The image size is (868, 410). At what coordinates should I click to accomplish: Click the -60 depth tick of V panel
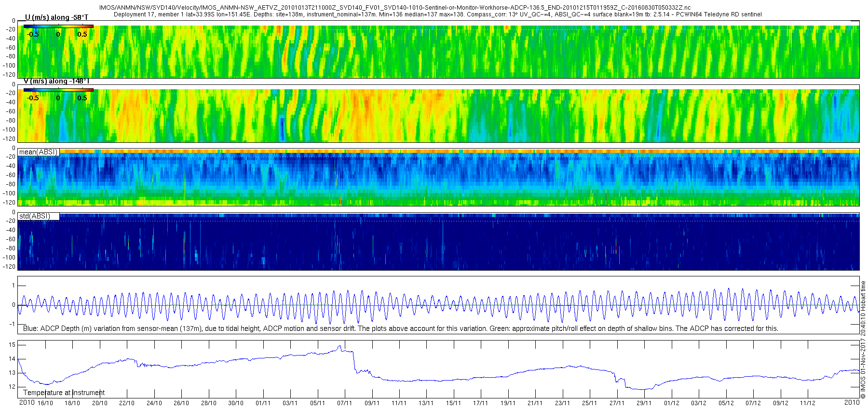(x=11, y=111)
